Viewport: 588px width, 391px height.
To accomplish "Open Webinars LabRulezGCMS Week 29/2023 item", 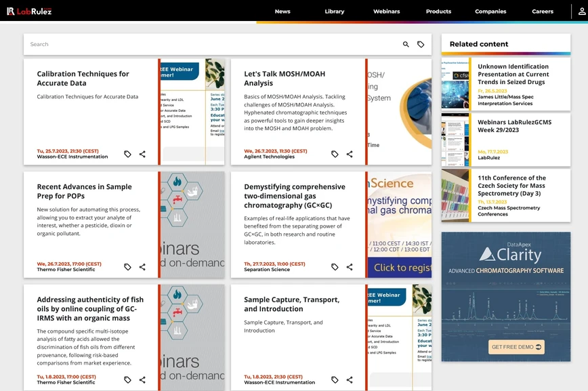I will click(x=515, y=126).
